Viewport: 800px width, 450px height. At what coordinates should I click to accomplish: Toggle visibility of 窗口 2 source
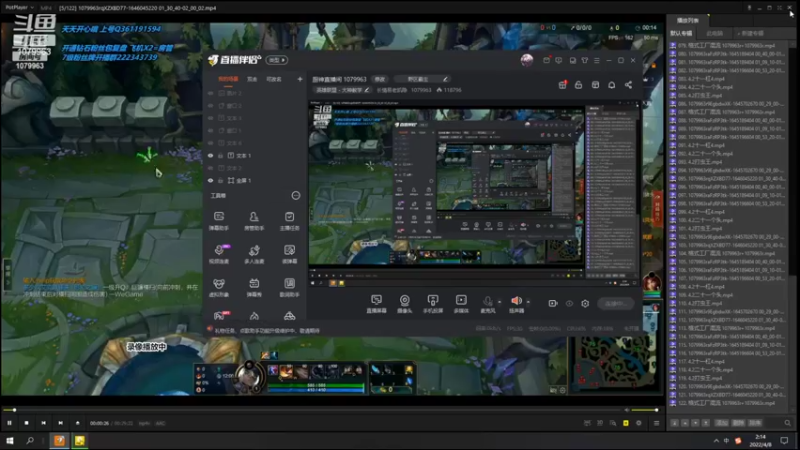coord(210,106)
